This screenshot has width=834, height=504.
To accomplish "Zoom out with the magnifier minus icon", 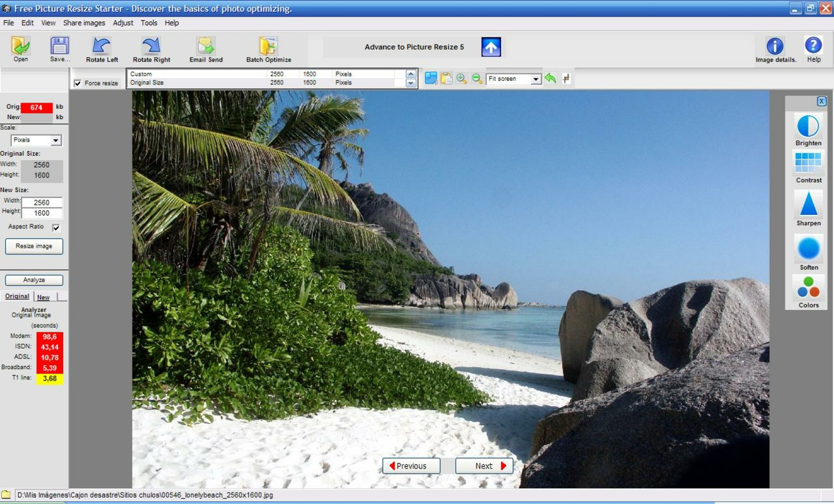I will click(477, 78).
